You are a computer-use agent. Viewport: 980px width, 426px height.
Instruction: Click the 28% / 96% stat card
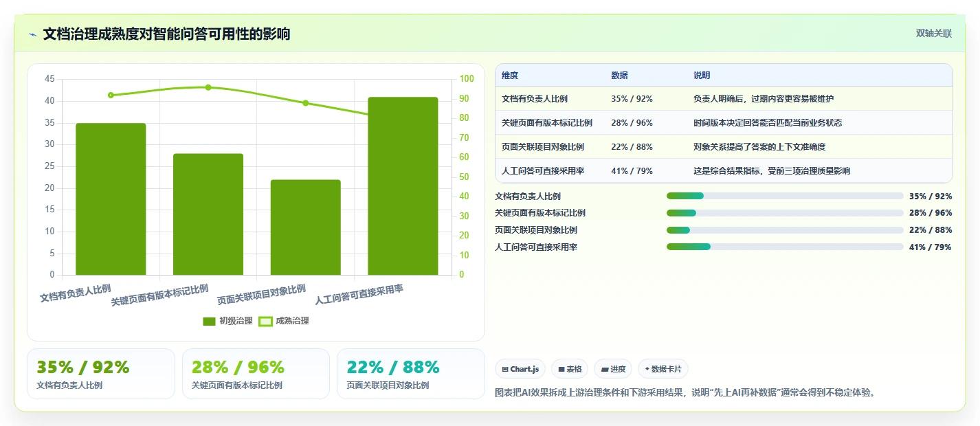[x=256, y=374]
